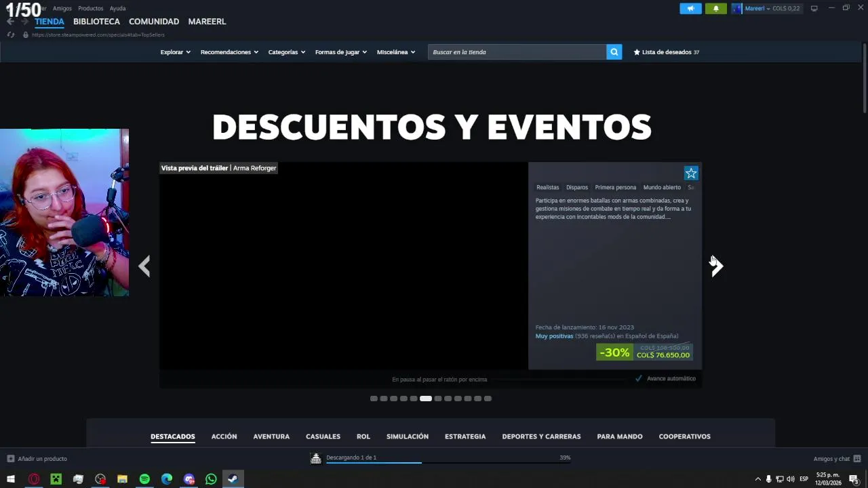Open the DEPORTES Y CARRERAS tab
The height and width of the screenshot is (488, 868).
(541, 436)
